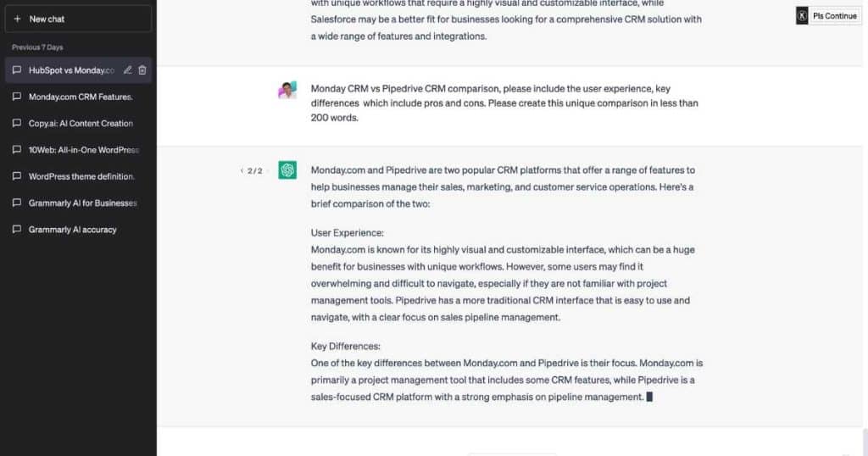The image size is (868, 456).
Task: Click the chat bubble icon beside Copy.ai chat
Action: click(x=17, y=123)
